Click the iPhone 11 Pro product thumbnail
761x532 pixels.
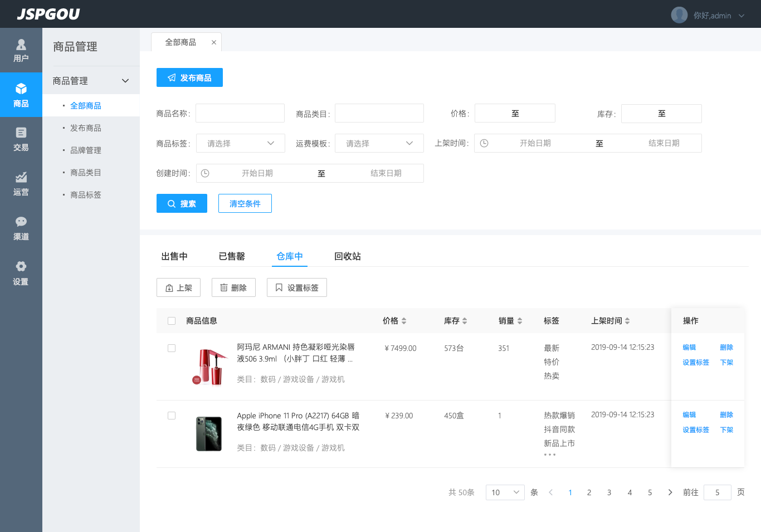[x=208, y=433]
